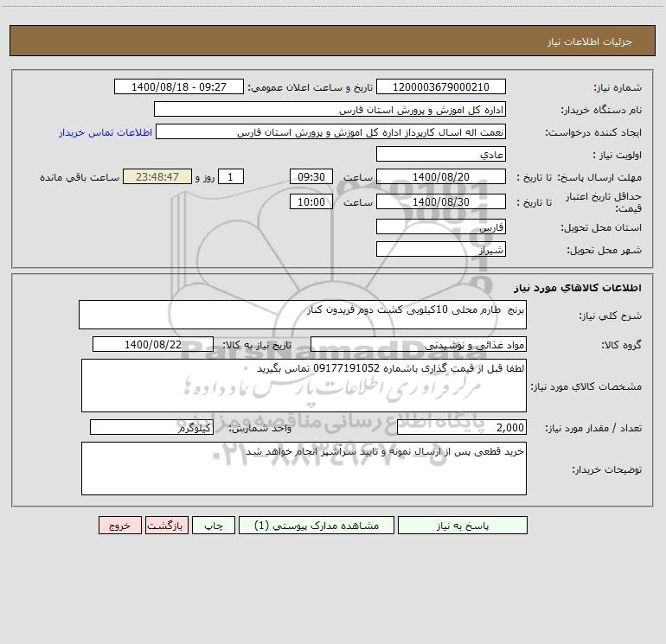Click the 'چاپ' print button

click(x=214, y=525)
